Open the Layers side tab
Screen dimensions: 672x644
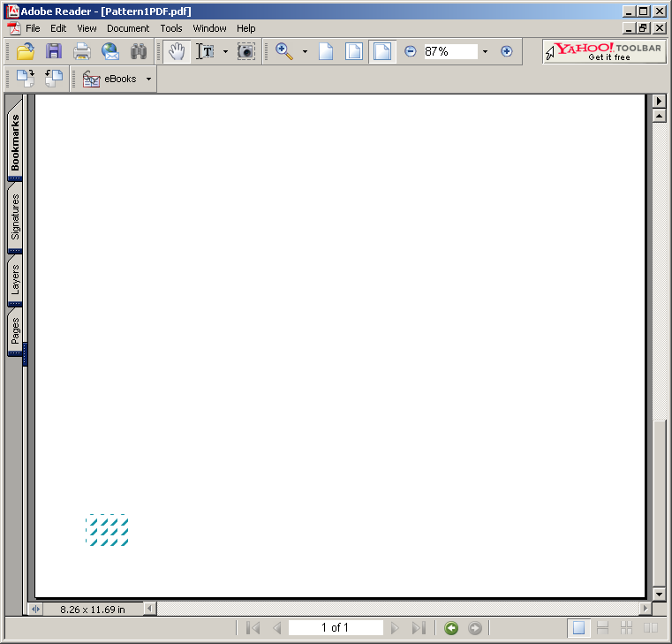point(15,280)
